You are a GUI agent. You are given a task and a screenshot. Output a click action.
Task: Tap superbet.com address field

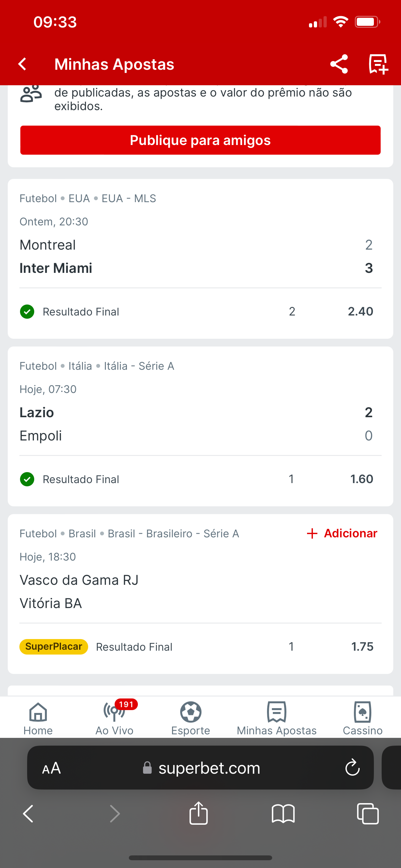point(200,768)
